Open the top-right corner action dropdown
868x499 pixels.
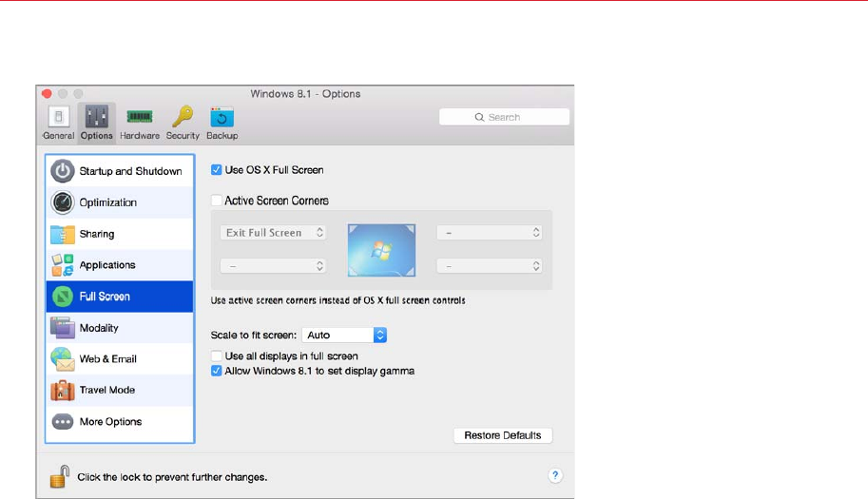click(490, 232)
